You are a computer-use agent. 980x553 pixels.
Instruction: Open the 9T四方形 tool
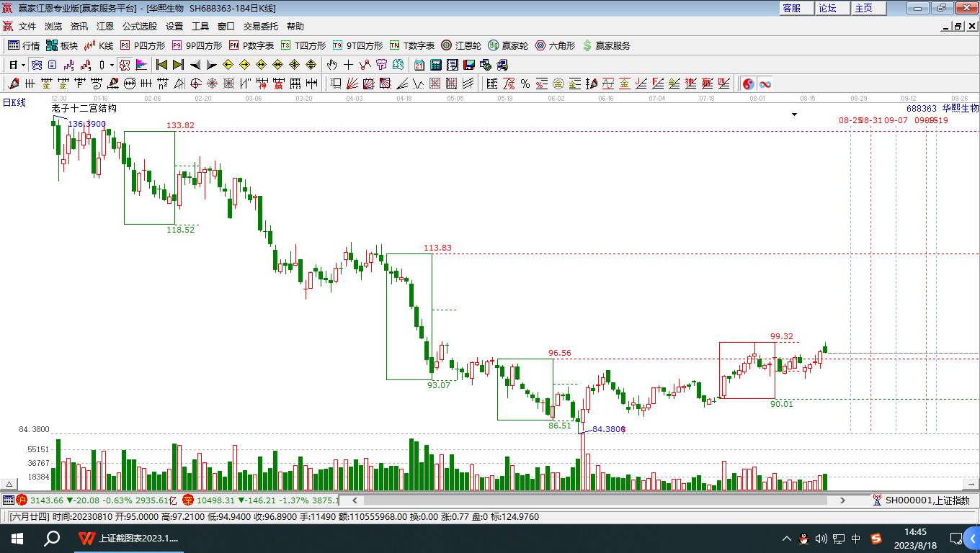[x=357, y=45]
